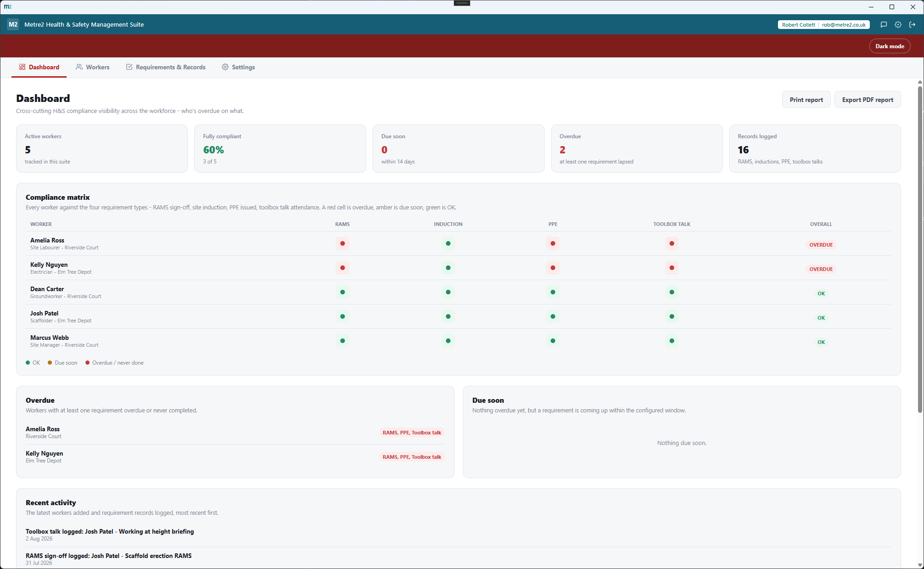Click Kelly Nguyen OVERDUE status badge
Image resolution: width=924 pixels, height=569 pixels.
821,269
